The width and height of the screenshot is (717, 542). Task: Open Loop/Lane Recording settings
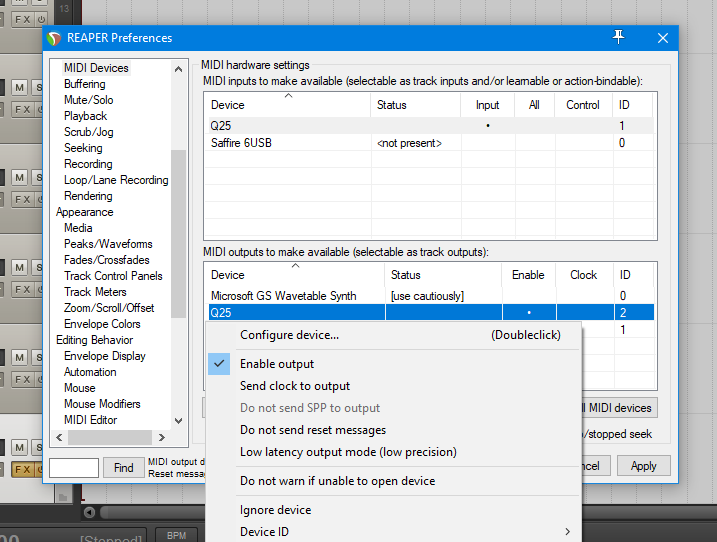point(116,180)
